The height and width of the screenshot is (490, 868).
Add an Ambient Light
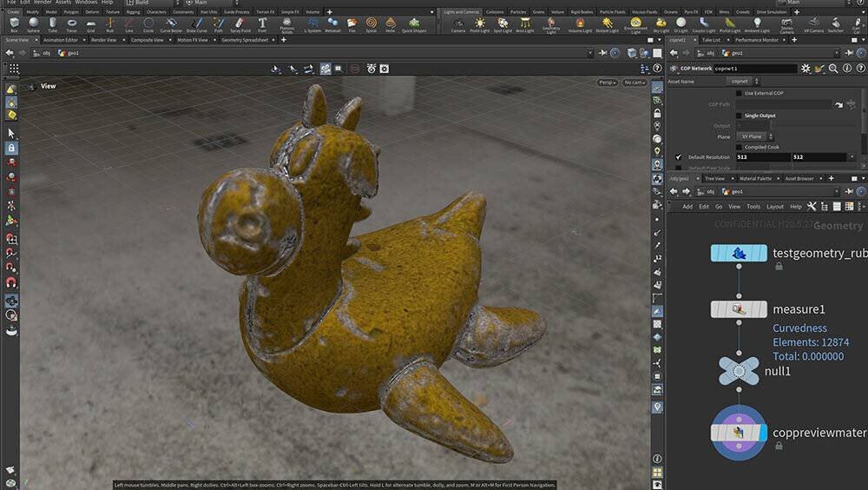[x=757, y=24]
